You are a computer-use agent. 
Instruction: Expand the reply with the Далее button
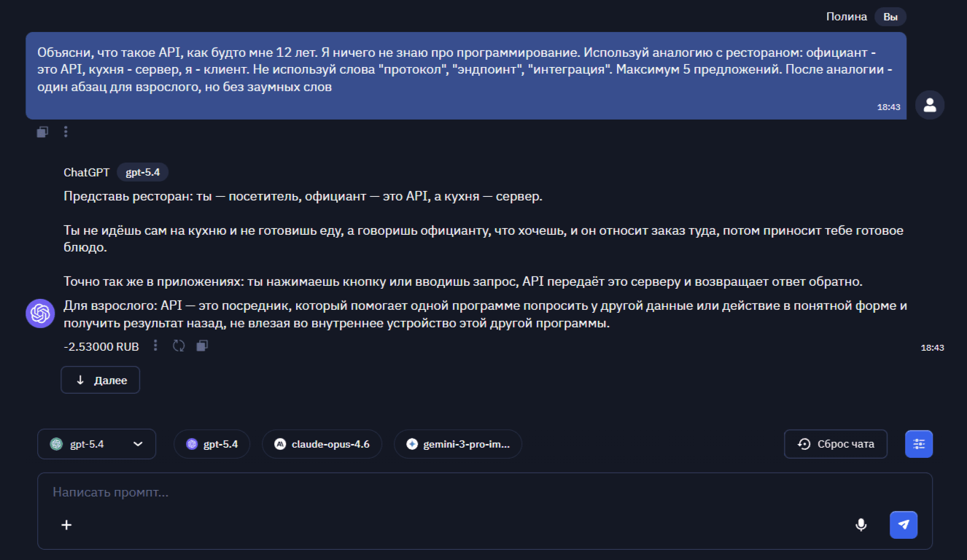[101, 381]
